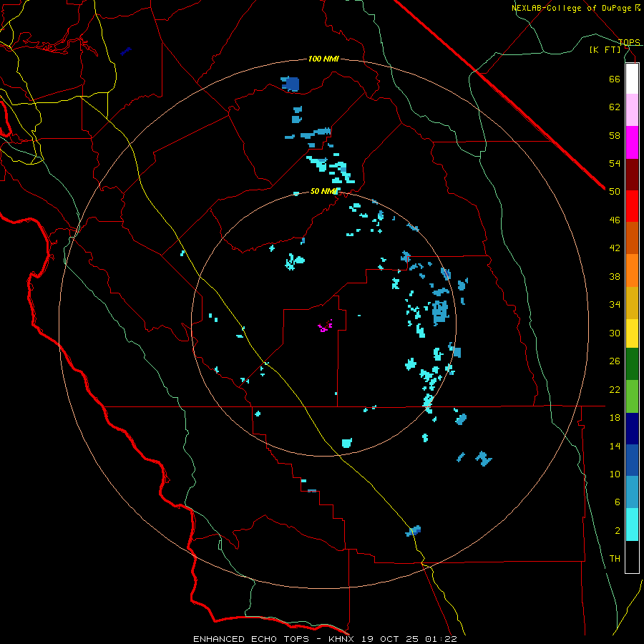Click the '66' legend value

615,79
